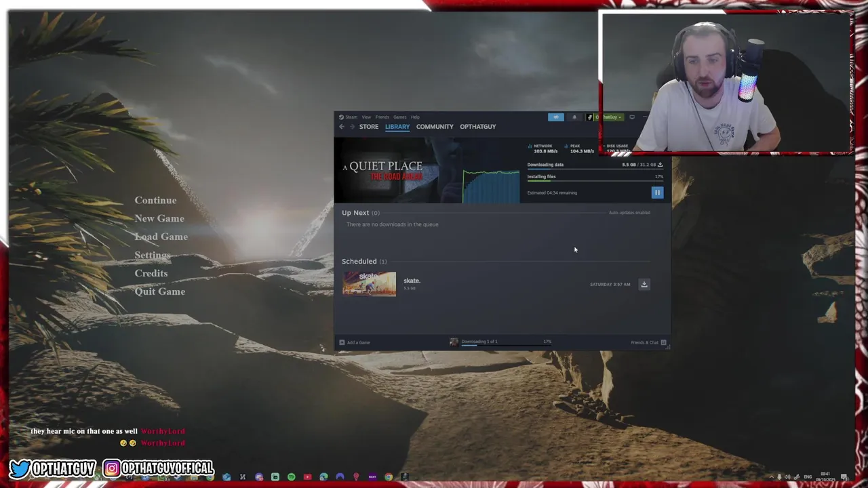Click the NETWORK speed stat
868x488 pixels.
(543, 148)
